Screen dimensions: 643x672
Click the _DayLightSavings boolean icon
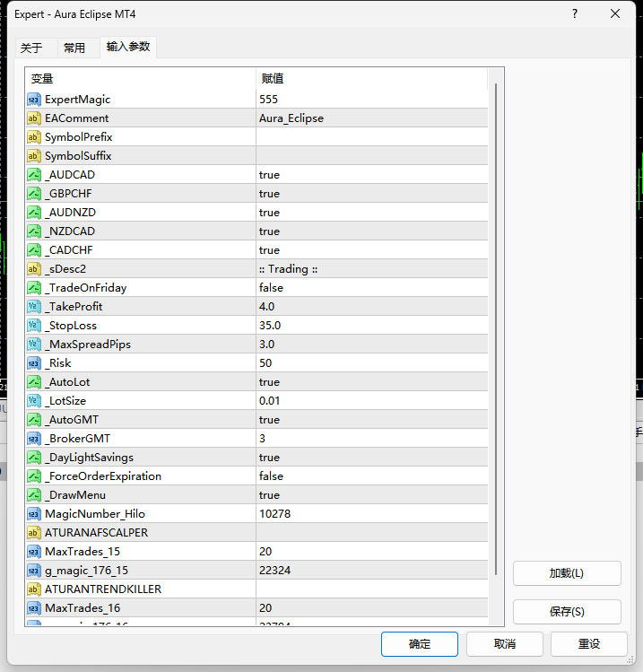pos(34,458)
